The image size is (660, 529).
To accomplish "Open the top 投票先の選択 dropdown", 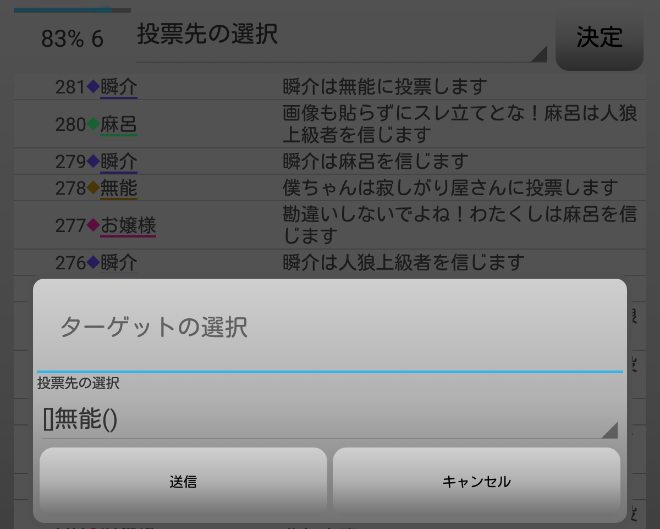I will 340,35.
